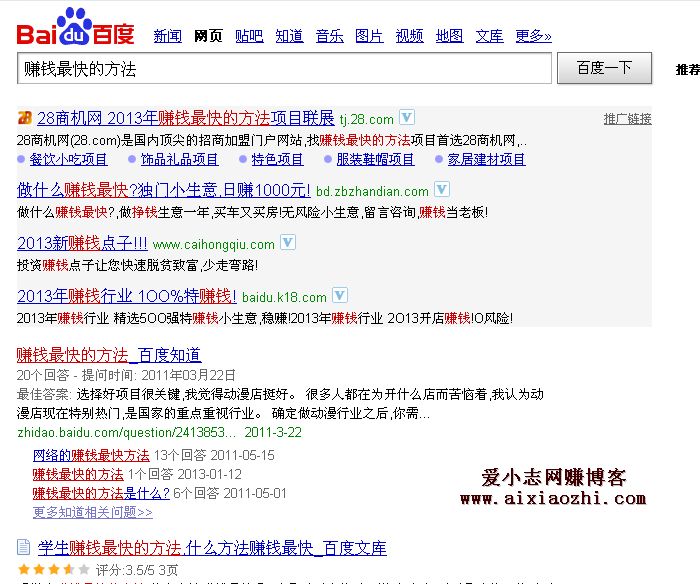Click the star rating for 百度文库 result
Screen dimensions: 700x584
54,569
